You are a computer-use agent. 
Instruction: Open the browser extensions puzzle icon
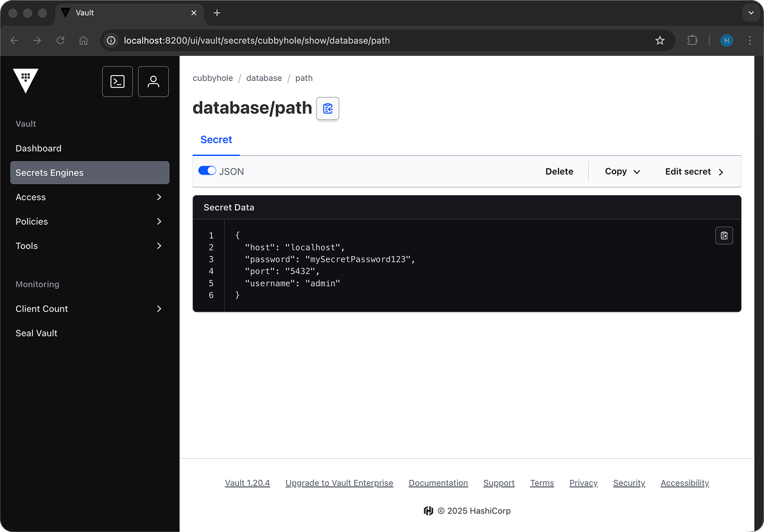(692, 40)
